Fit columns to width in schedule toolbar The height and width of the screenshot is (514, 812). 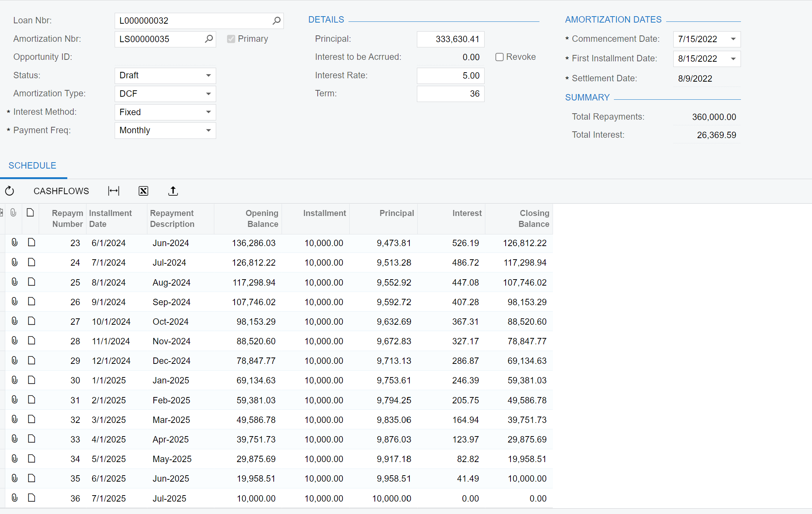pyautogui.click(x=114, y=191)
